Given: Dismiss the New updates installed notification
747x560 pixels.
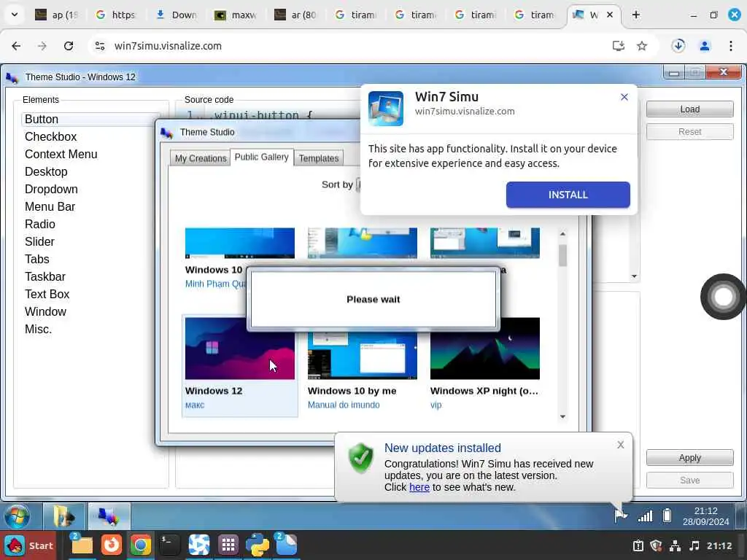Looking at the screenshot, I should 620,445.
